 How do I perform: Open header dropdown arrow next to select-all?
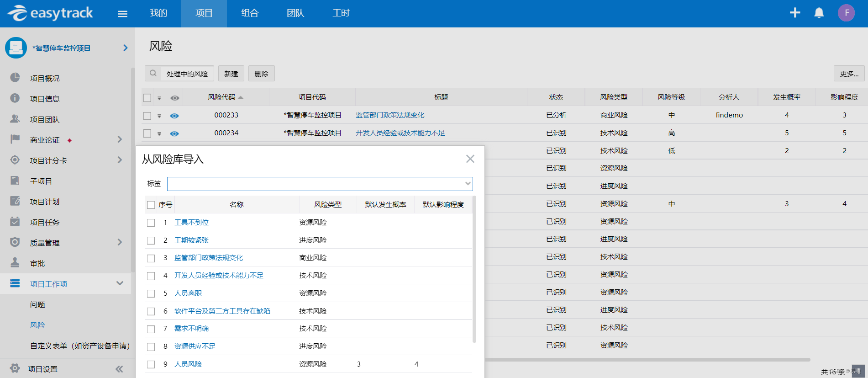coord(159,98)
